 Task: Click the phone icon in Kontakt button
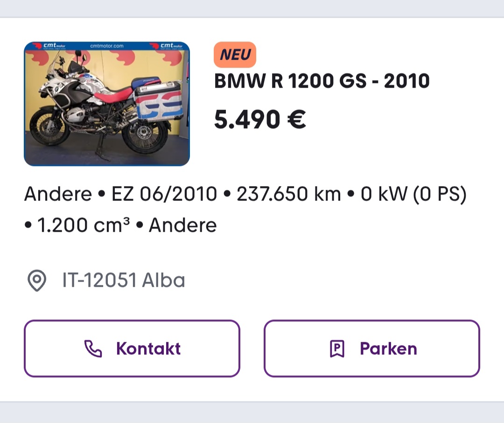(93, 348)
